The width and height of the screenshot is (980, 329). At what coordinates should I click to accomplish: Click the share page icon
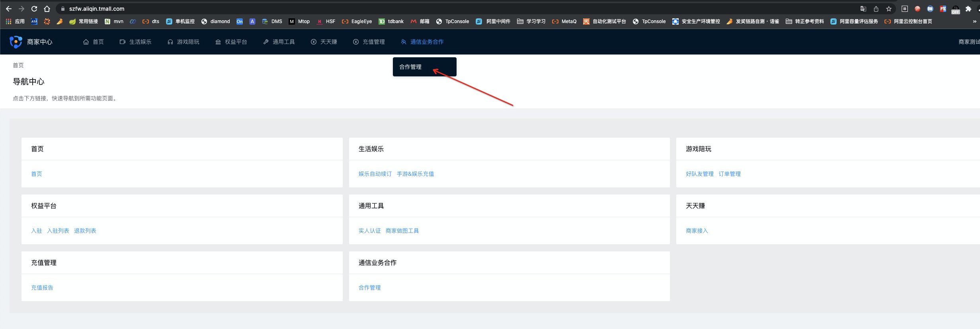(876, 9)
